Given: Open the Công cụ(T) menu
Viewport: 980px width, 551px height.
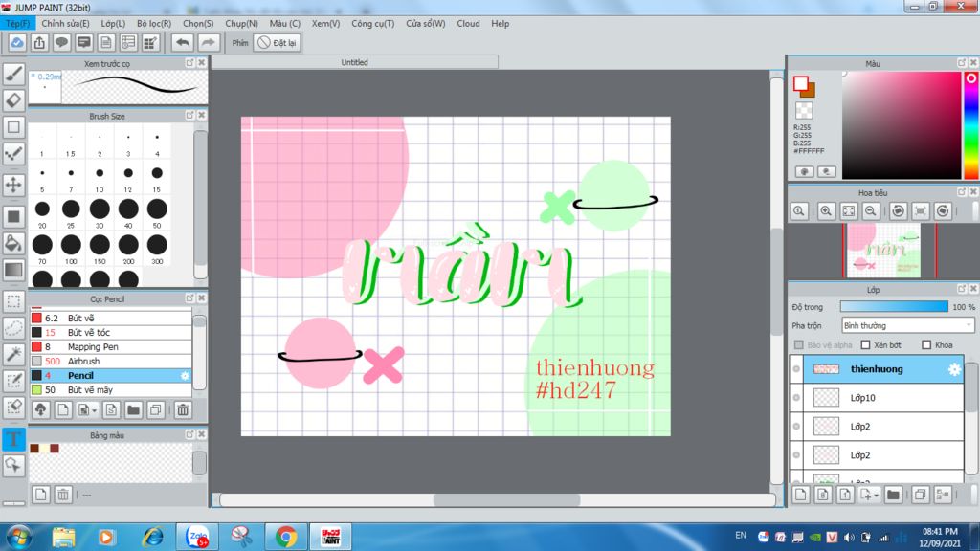Looking at the screenshot, I should pos(372,24).
